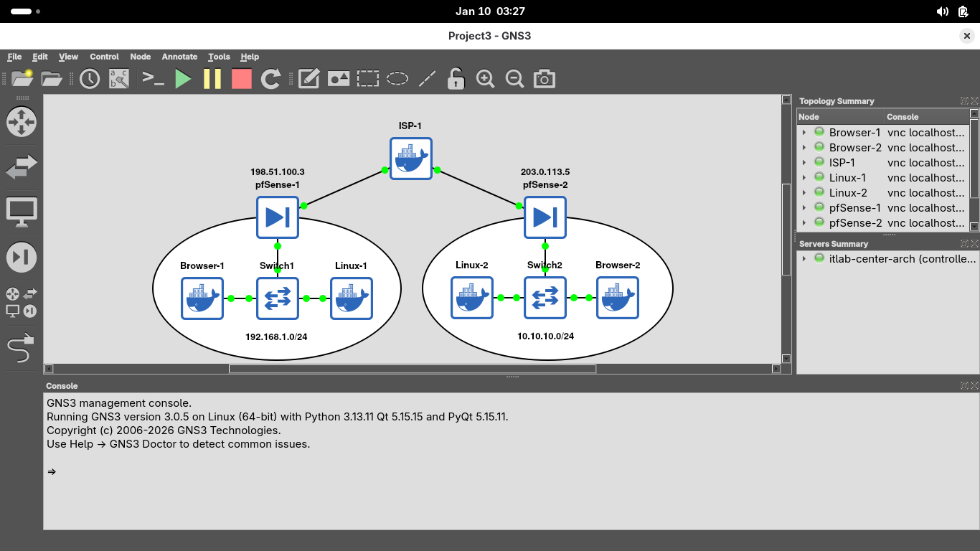Viewport: 980px width, 551px height.
Task: Browse security devices in the sidebar
Action: click(21, 257)
